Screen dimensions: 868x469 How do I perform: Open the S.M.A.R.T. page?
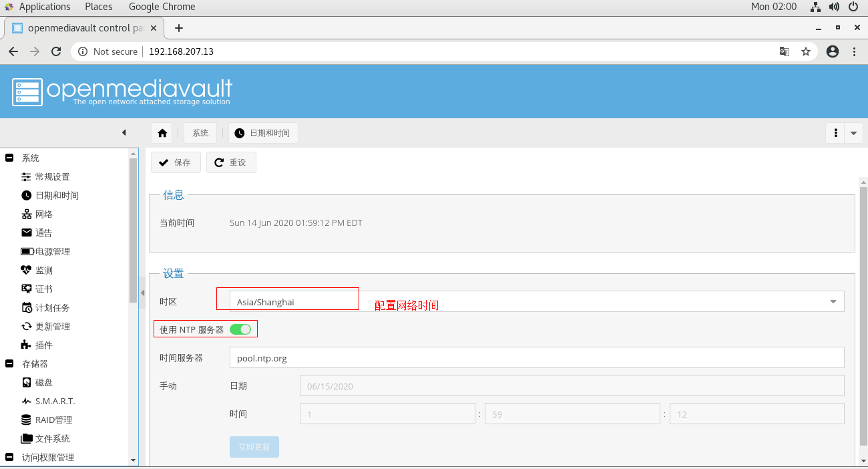pyautogui.click(x=55, y=402)
